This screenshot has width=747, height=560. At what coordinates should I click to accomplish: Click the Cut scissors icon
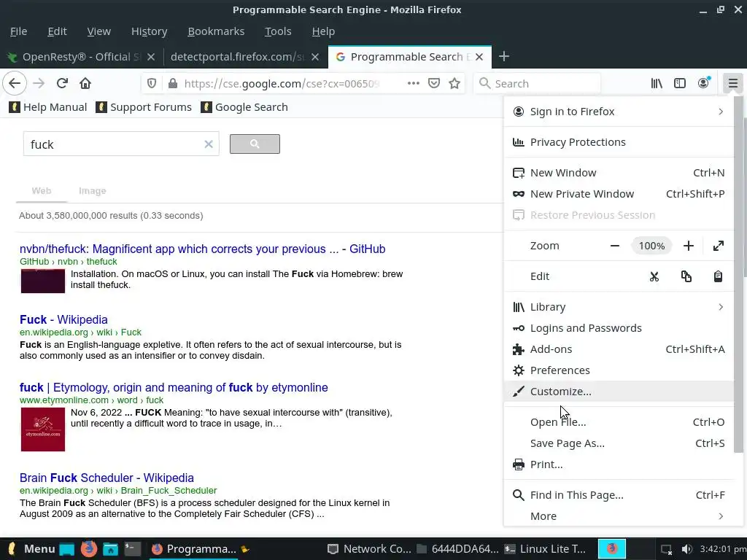coord(654,276)
